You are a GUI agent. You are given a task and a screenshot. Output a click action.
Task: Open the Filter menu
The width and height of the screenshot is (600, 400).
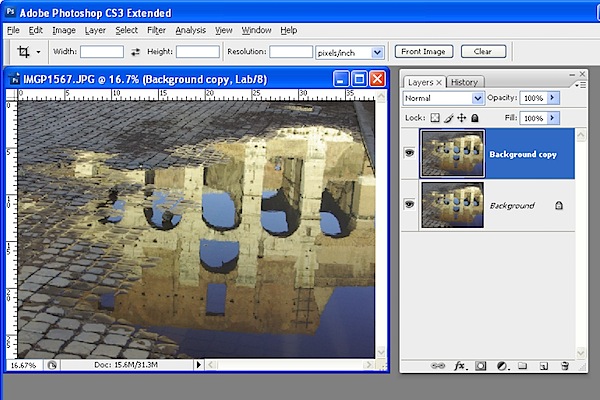pyautogui.click(x=156, y=30)
